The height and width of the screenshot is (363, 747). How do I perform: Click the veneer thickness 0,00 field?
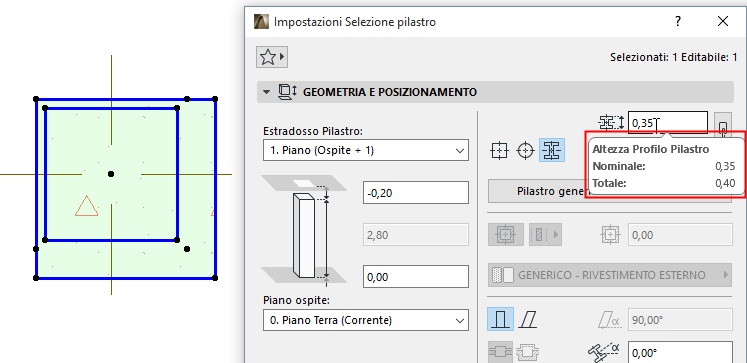tap(680, 235)
